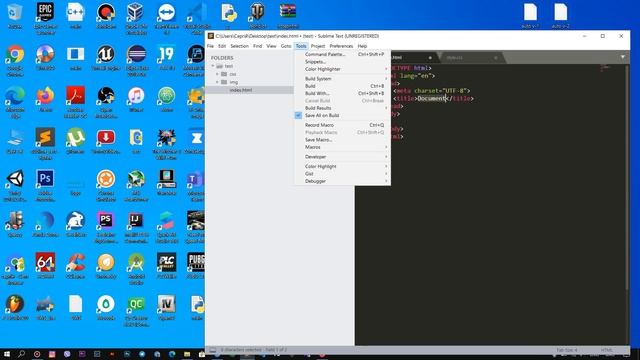Expand the Build Results submenu
This screenshot has width=640, height=360.
click(x=342, y=108)
